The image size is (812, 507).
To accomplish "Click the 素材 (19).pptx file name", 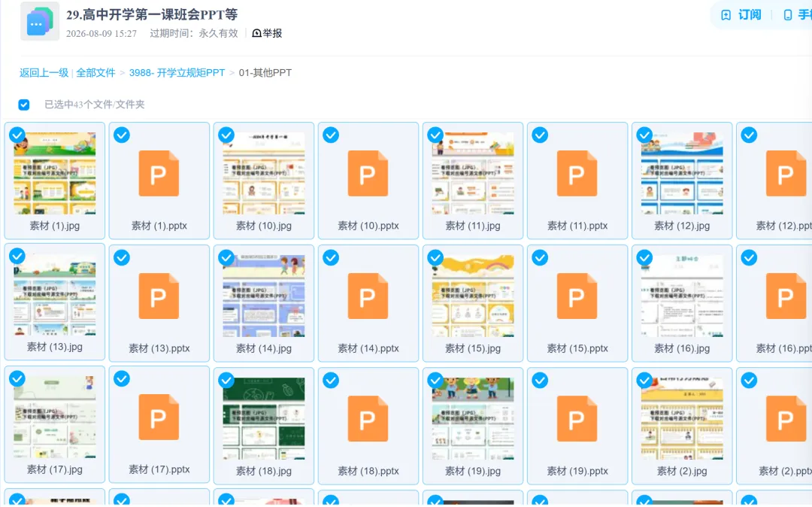I will click(577, 471).
